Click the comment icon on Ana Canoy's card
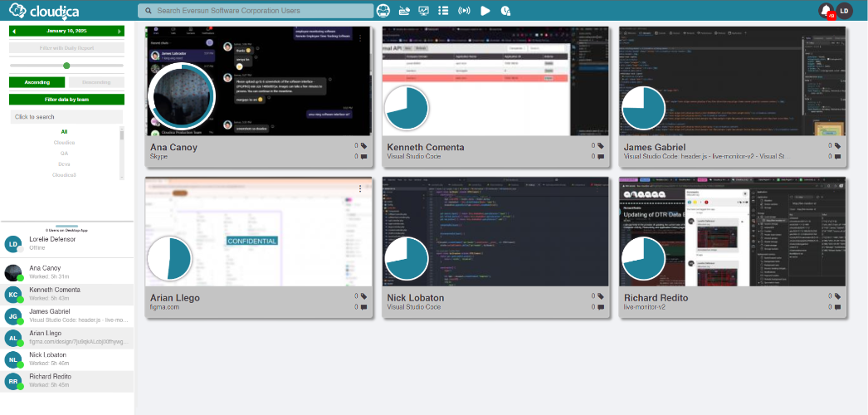 tap(363, 157)
